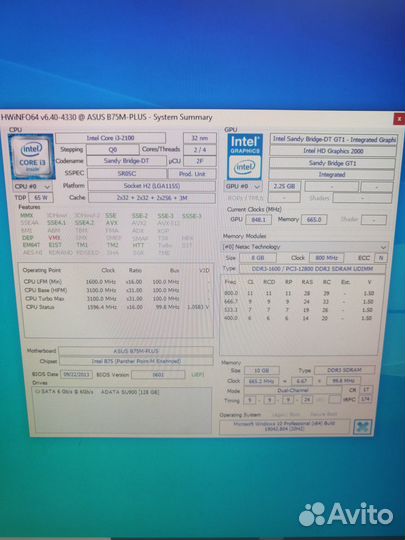Click the Cache 2x32 + 2x32 field
Viewport: 405px width, 540px height.
point(152,198)
